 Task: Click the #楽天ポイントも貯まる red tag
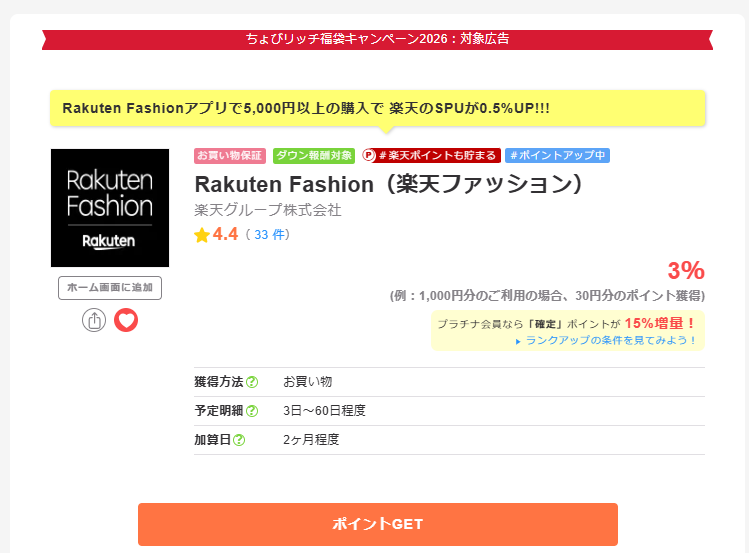coord(430,156)
